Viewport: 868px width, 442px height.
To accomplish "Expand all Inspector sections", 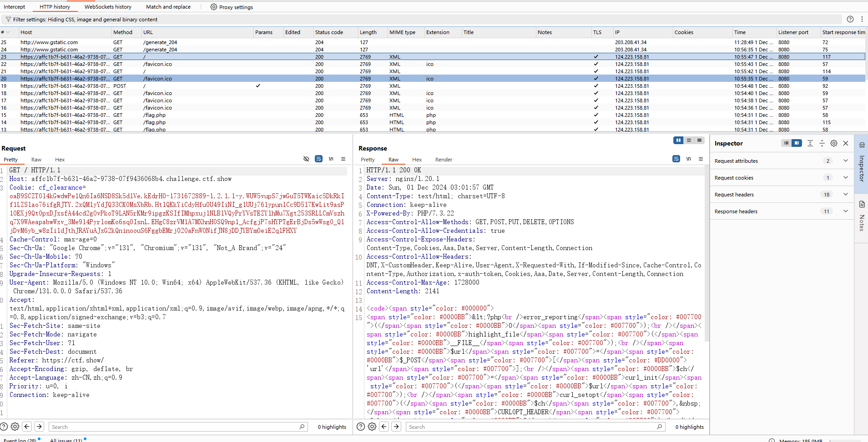I will [x=810, y=143].
